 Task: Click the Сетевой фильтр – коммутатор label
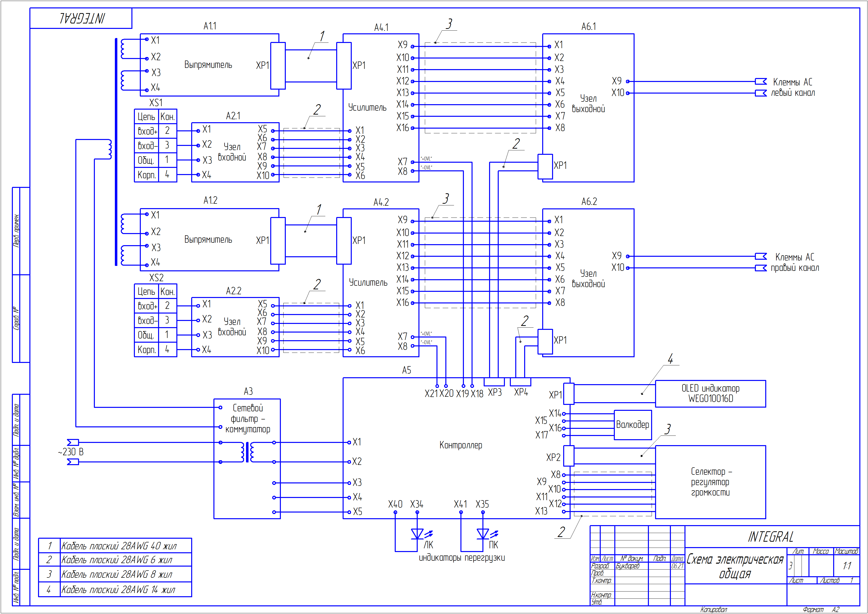click(248, 418)
